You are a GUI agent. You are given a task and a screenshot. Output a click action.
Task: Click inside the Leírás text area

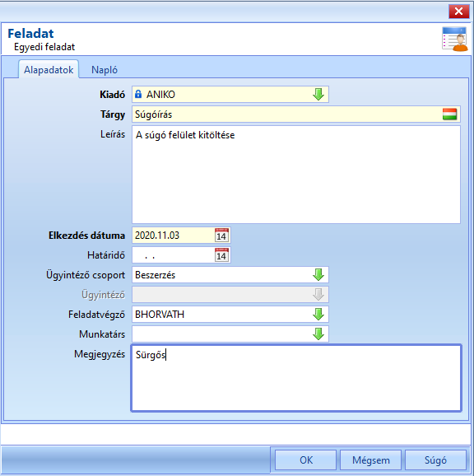tap(296, 175)
